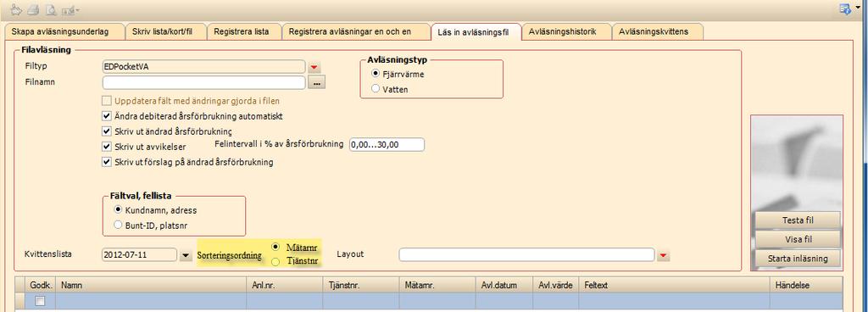This screenshot has width=868, height=312.
Task: Toggle Skriv ut ändrad årsförbrukning checkbox
Action: (107, 131)
